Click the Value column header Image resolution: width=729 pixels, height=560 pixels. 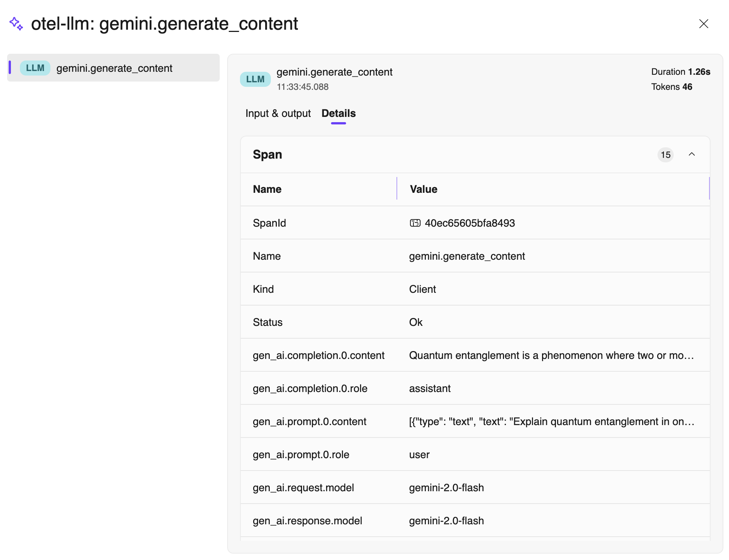[x=424, y=189]
